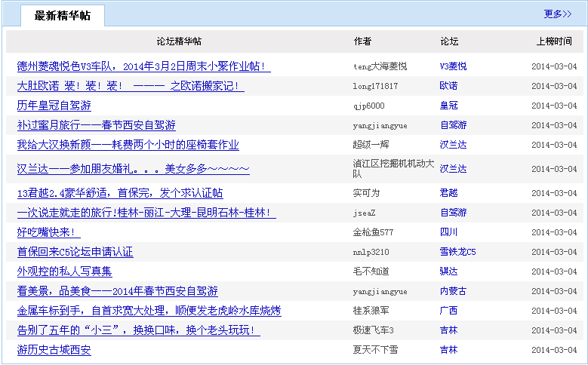
Task: Go to the 内蒙古 forum
Action: click(x=453, y=291)
